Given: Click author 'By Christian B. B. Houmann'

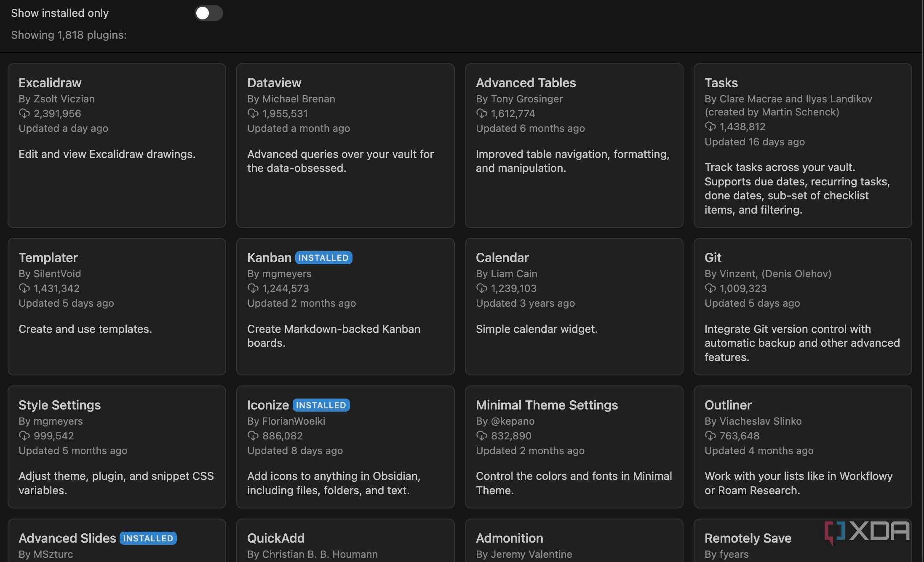Looking at the screenshot, I should 312,554.
